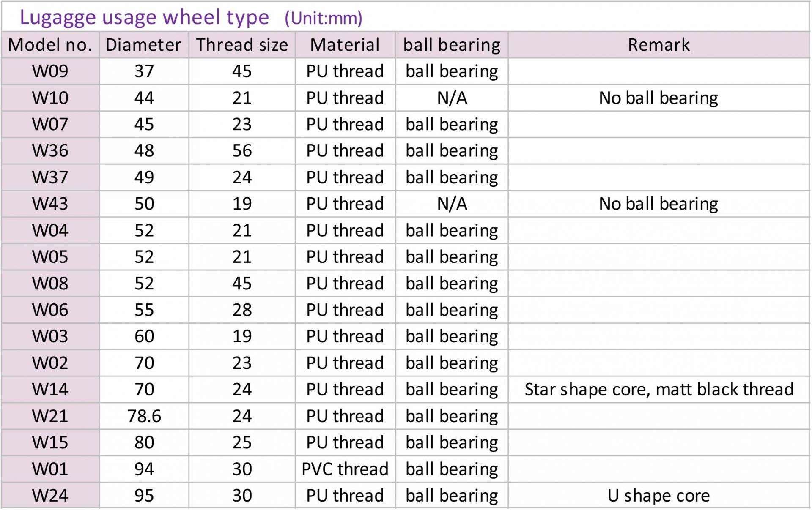Viewport: 812px width, 510px height.
Task: Select the W43 model cell
Action: click(x=50, y=204)
